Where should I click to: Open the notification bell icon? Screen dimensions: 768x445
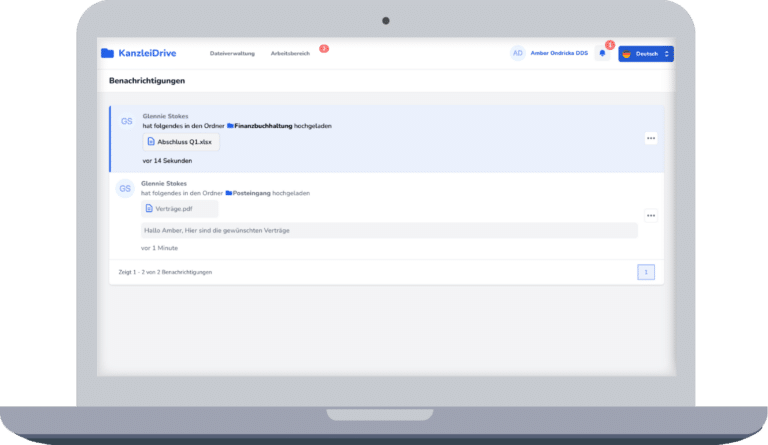(x=602, y=53)
